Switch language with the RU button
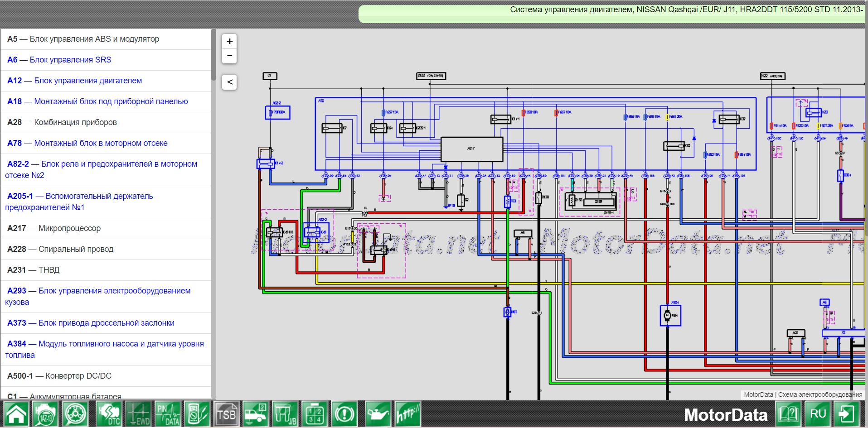Screen dimensions: 868x428 [818, 414]
